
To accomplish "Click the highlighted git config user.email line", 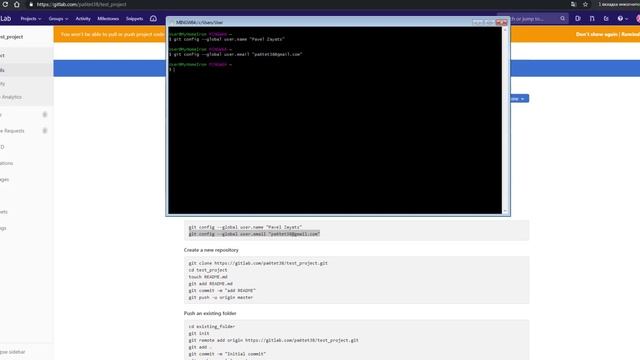I will pyautogui.click(x=254, y=234).
